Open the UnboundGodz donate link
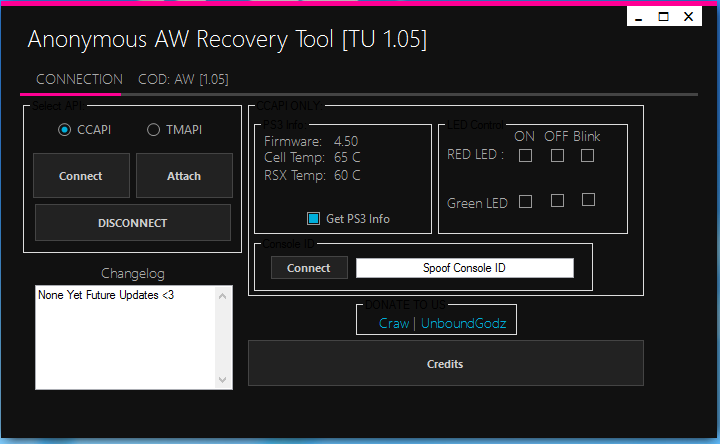The height and width of the screenshot is (444, 720). [x=463, y=324]
